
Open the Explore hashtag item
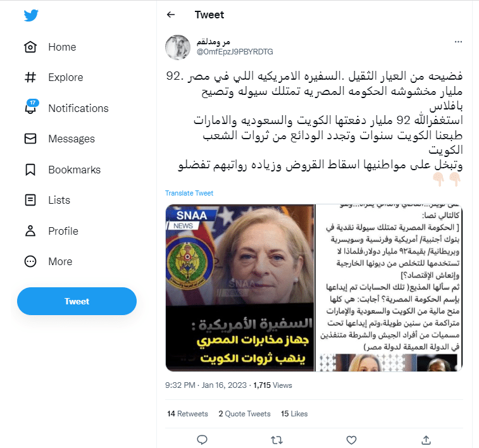pyautogui.click(x=53, y=78)
